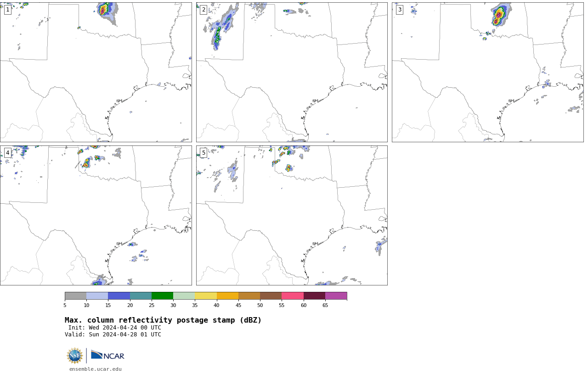Screen dimensions: 588x374
Task: Click the Max. column reflectivity title
Action: (163, 320)
